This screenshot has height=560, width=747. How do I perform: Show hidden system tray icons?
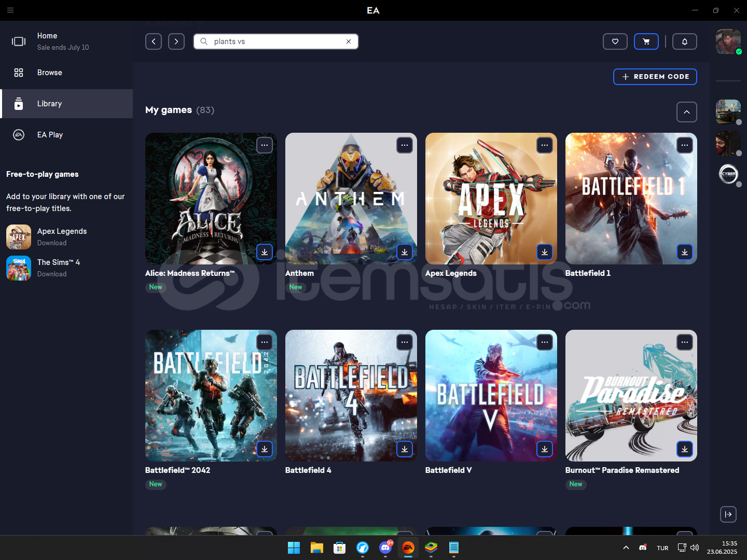tap(626, 548)
